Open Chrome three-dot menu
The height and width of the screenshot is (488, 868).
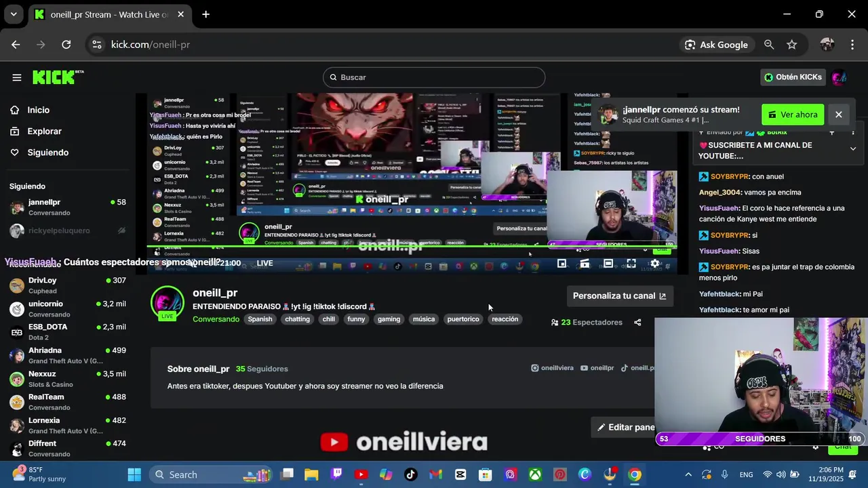pos(852,45)
